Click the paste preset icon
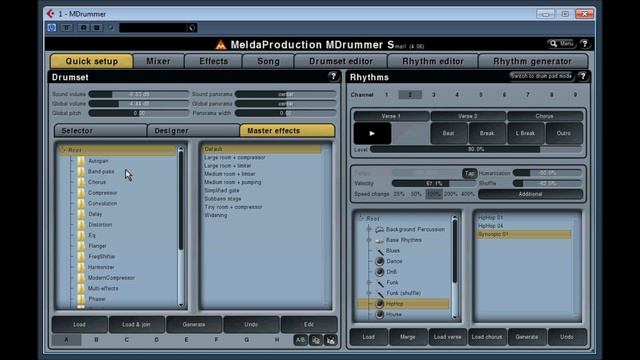Image resolution: width=640 pixels, height=360 pixels. pos(331,340)
